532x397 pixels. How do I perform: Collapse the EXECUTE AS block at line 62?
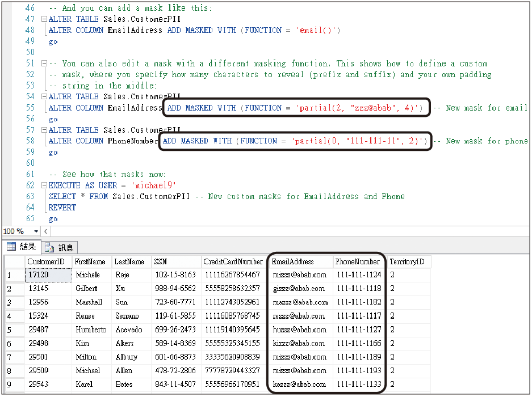(x=44, y=185)
